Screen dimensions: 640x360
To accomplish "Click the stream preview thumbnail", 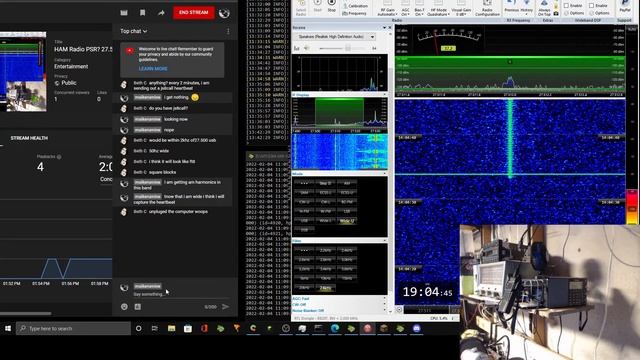I will coord(23,71).
